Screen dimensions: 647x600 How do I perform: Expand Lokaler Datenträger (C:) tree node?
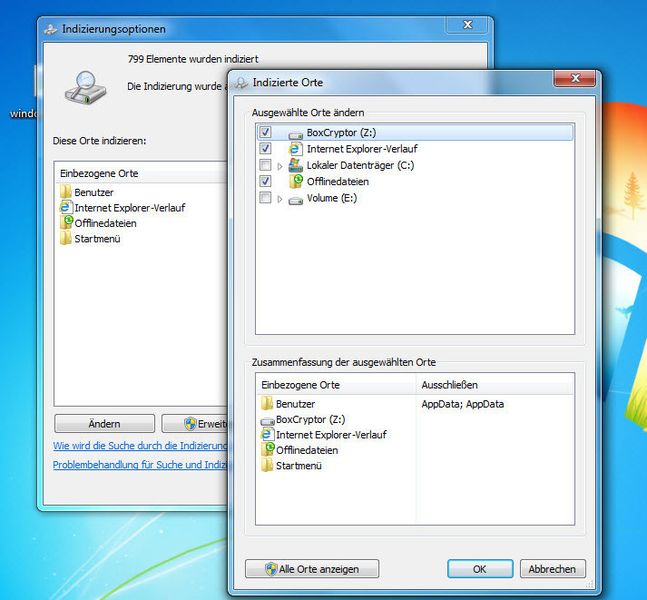[x=280, y=166]
